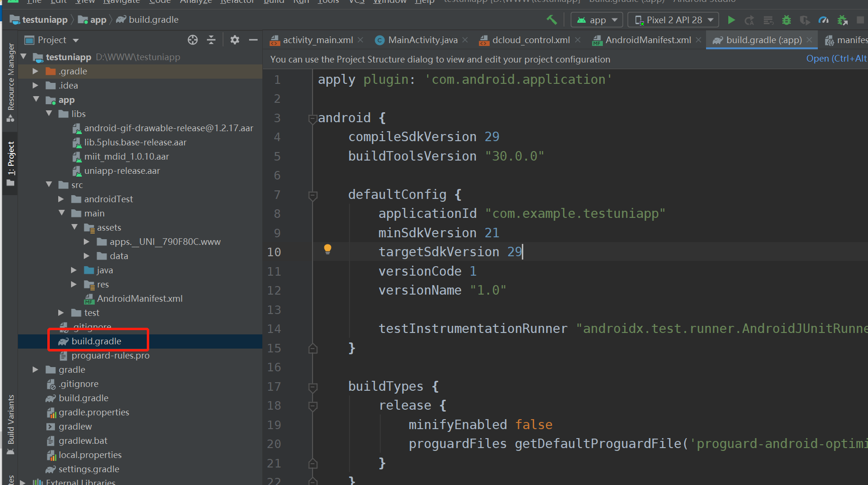Expand the java folder

74,270
